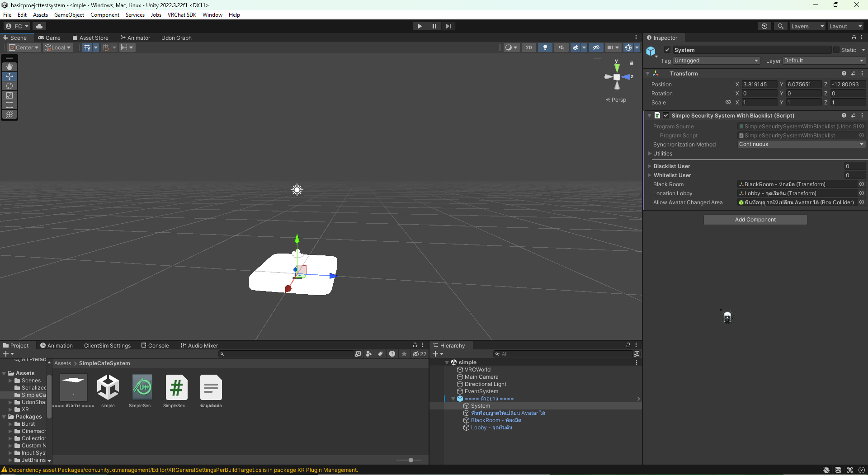
Task: Expand the Blacklist User array
Action: 650,166
